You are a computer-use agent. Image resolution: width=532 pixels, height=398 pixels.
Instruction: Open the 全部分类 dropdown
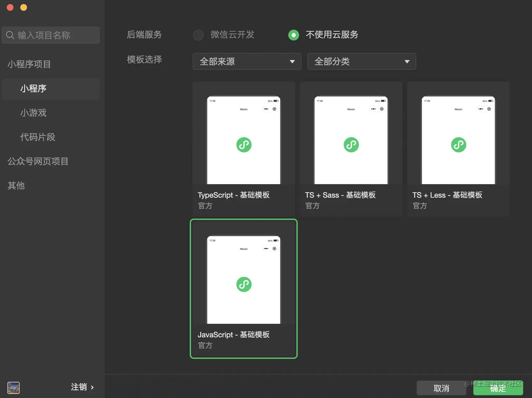coord(362,62)
